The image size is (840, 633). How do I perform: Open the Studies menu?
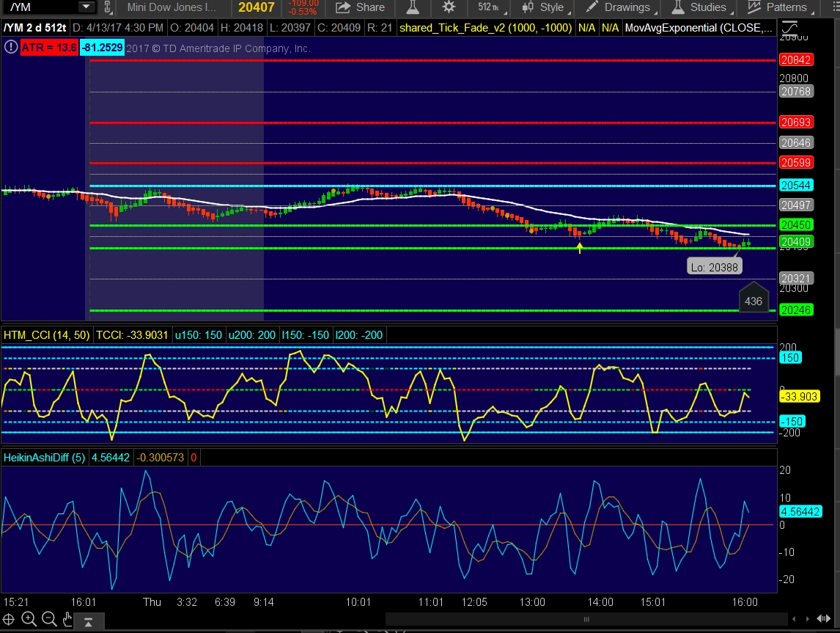click(699, 7)
